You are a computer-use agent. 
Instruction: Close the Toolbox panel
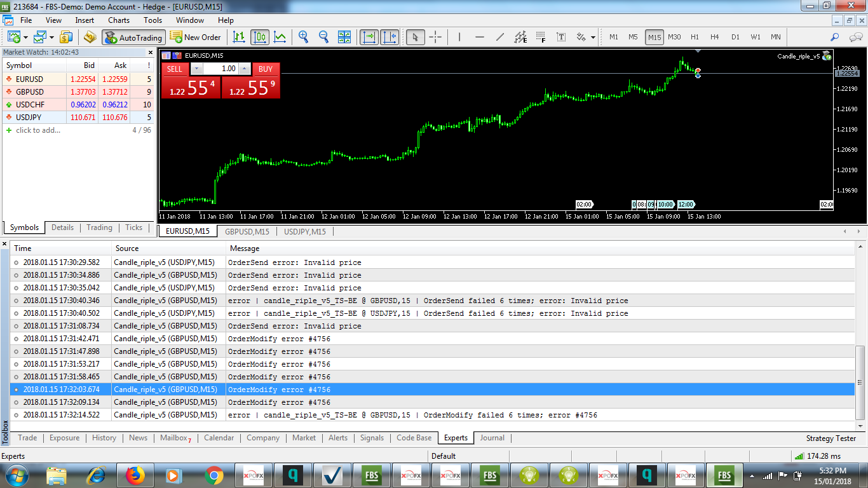(x=5, y=243)
